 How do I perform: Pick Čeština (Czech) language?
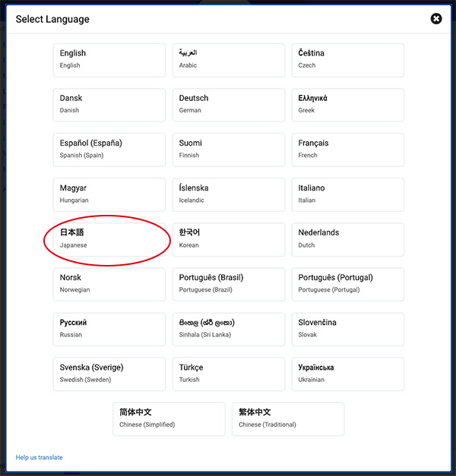coord(348,60)
